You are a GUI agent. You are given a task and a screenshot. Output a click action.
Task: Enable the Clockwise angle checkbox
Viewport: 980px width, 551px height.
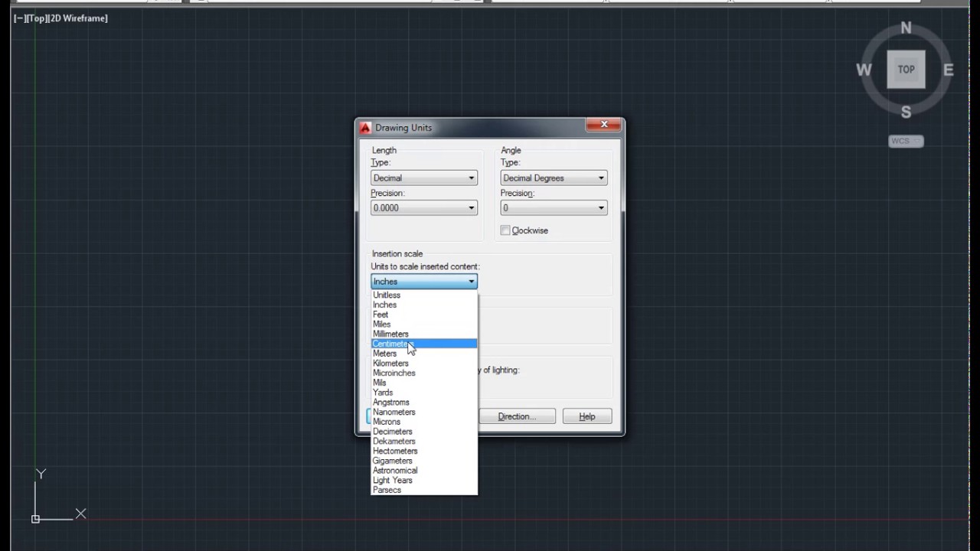(505, 230)
